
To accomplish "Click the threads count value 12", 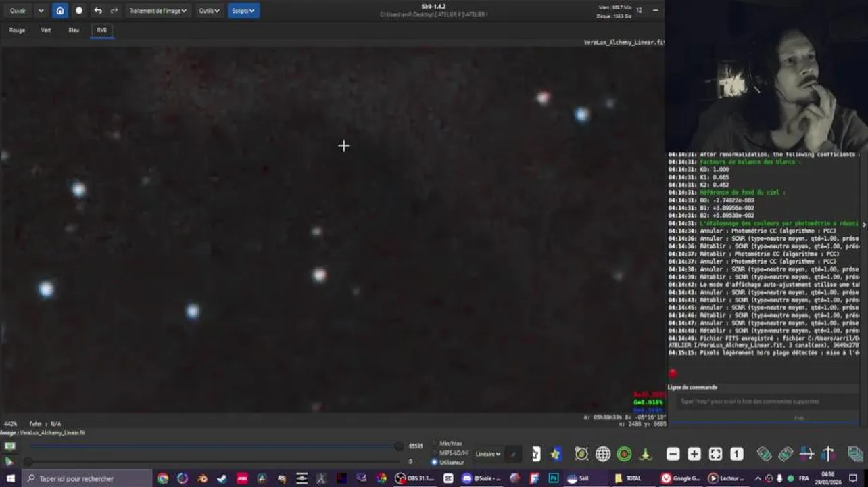I will point(638,11).
